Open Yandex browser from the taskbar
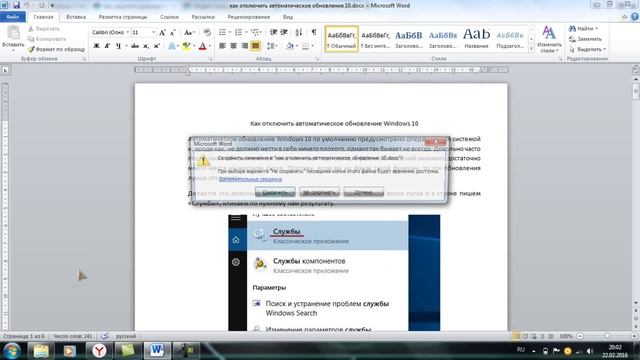 [99, 350]
